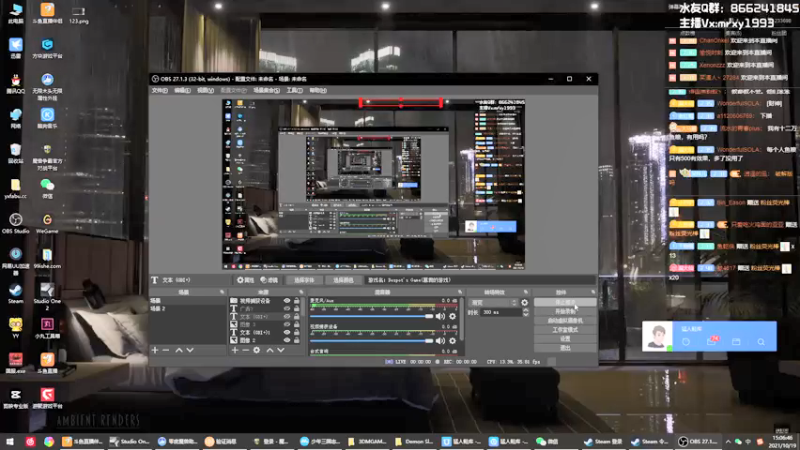Show hidden system tray icons chevron

point(728,441)
